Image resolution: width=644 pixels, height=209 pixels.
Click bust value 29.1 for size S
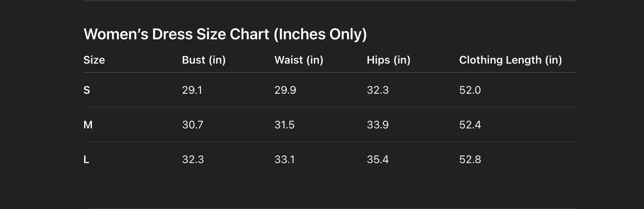[192, 90]
